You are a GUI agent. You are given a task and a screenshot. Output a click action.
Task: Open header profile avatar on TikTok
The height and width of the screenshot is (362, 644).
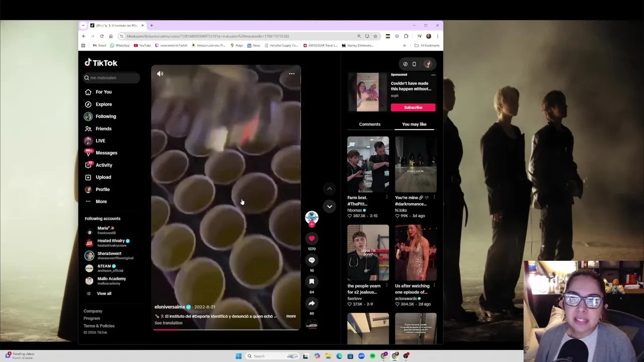(x=428, y=64)
